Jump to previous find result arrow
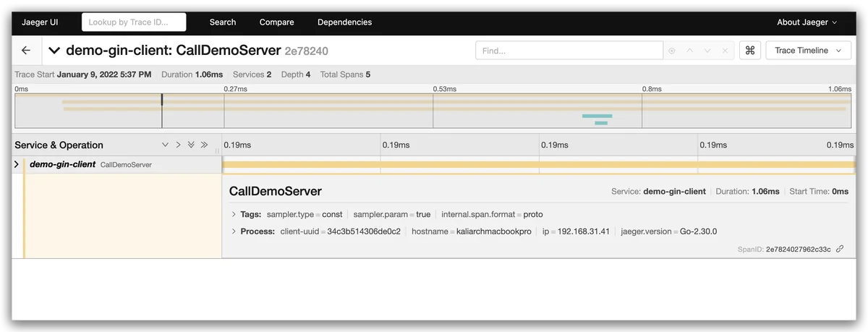Image resolution: width=868 pixels, height=332 pixels. [x=690, y=51]
